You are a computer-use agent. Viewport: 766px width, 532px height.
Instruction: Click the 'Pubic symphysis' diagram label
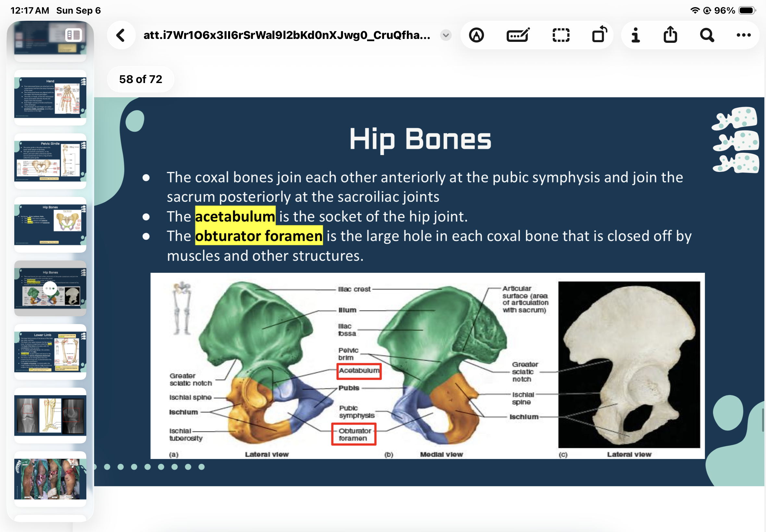tap(356, 412)
